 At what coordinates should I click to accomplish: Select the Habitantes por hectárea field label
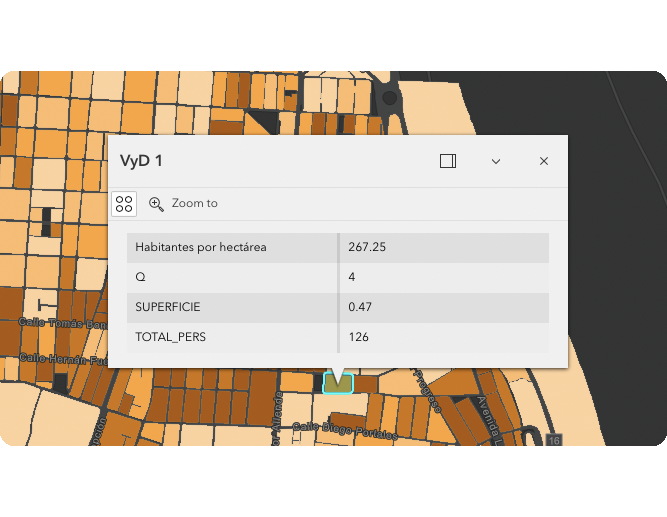201,247
